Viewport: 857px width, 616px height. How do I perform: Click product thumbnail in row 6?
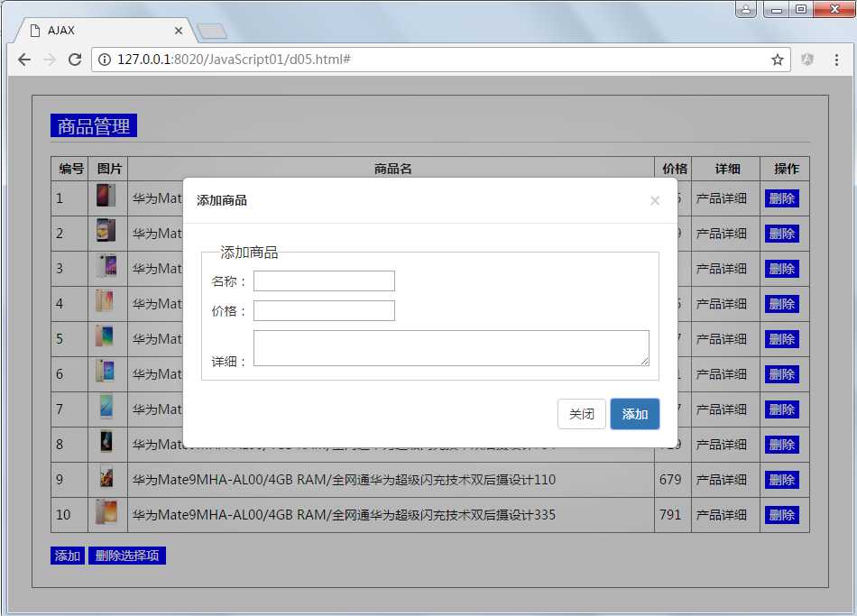pos(106,371)
